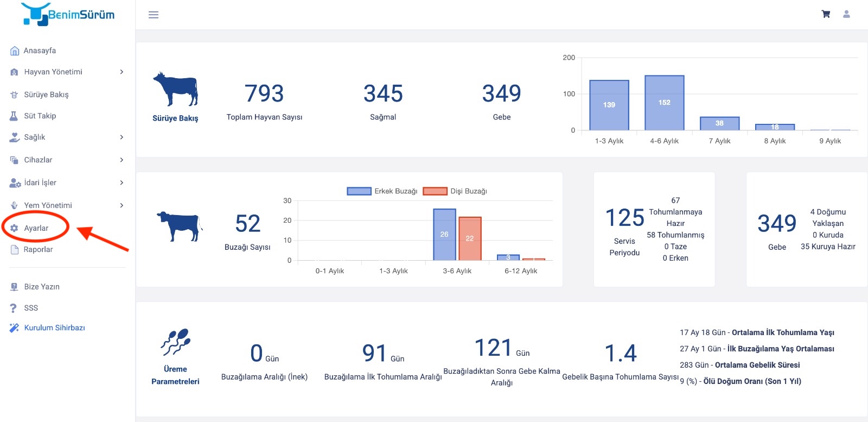The height and width of the screenshot is (422, 868).
Task: Expand the Cihazlar menu arrow
Action: pos(122,160)
